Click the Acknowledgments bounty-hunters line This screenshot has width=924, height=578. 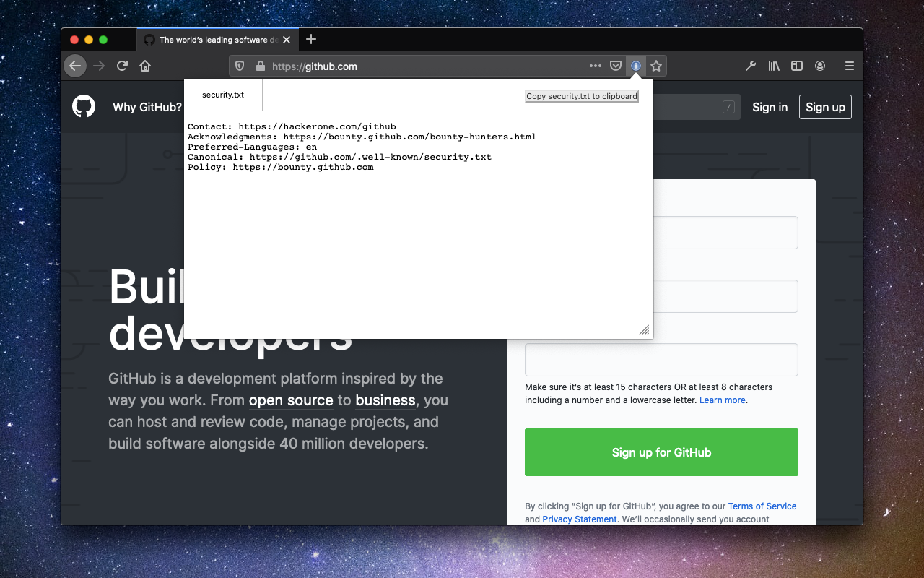tap(362, 137)
